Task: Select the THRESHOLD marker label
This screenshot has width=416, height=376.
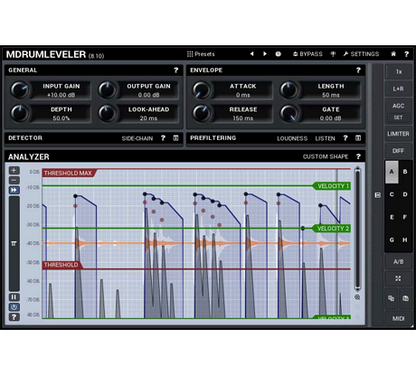Action: [61, 265]
